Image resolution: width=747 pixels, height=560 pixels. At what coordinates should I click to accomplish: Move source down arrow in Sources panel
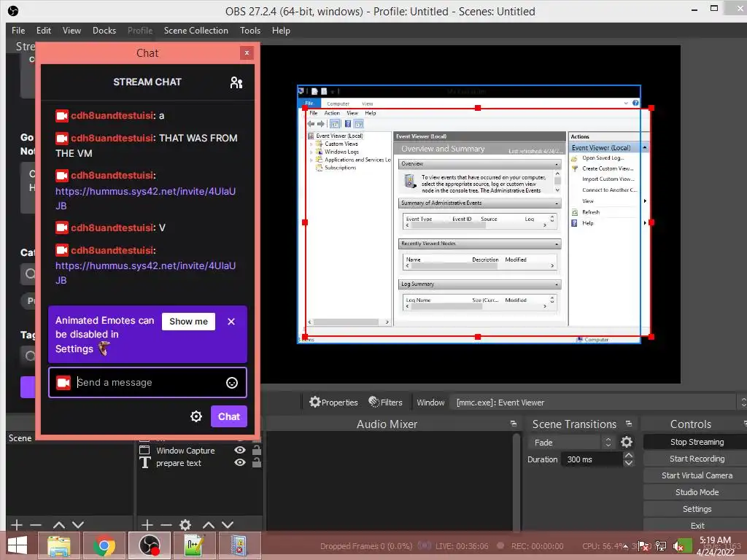tap(228, 525)
